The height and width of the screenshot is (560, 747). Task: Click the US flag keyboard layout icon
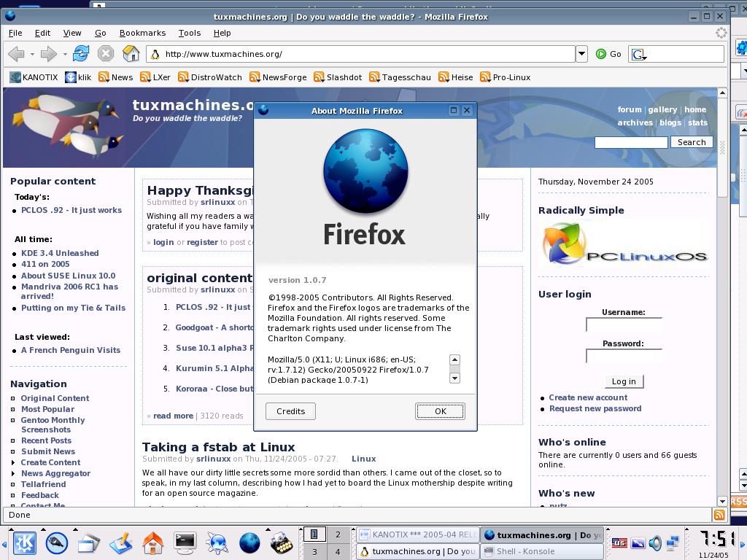coord(619,542)
